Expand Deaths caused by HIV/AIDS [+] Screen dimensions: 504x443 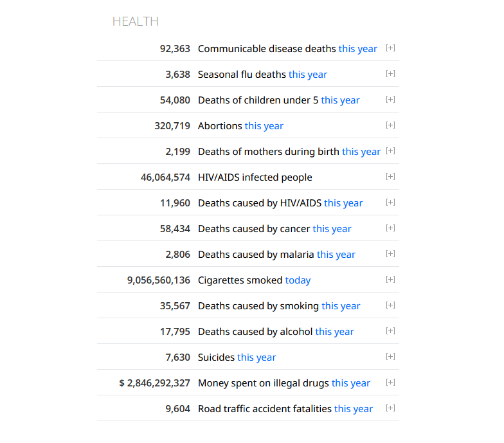coord(390,202)
